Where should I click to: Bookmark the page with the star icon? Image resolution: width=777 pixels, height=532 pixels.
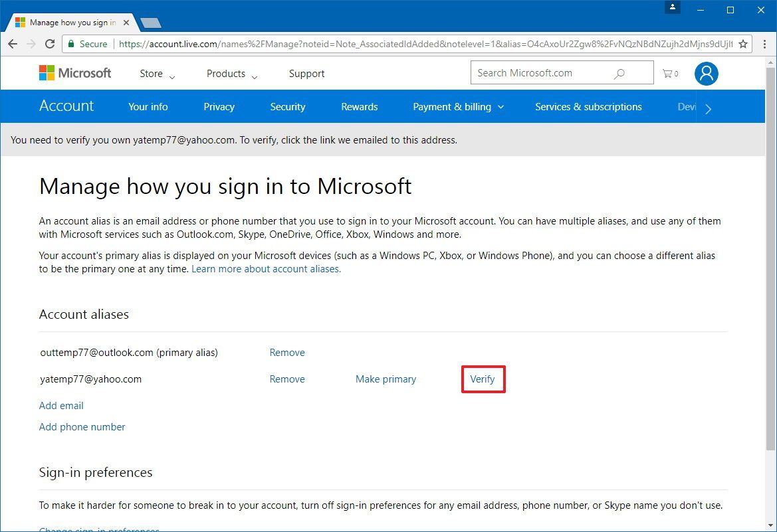tap(743, 44)
